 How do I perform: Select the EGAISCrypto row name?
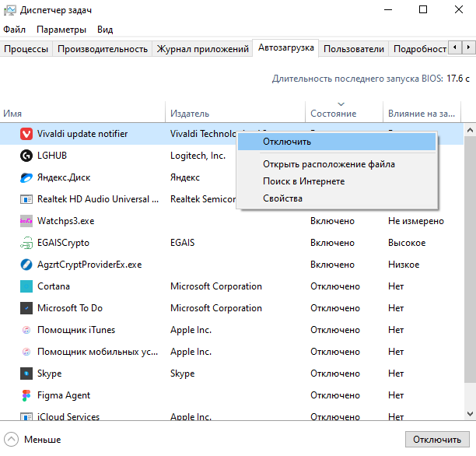tap(63, 243)
